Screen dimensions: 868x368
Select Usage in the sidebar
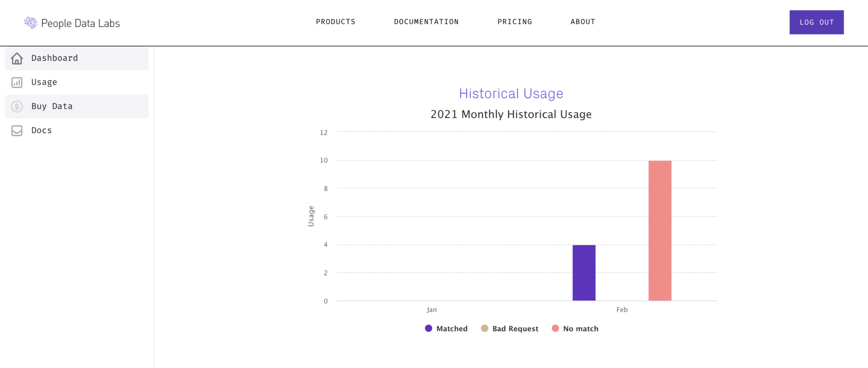tap(77, 82)
